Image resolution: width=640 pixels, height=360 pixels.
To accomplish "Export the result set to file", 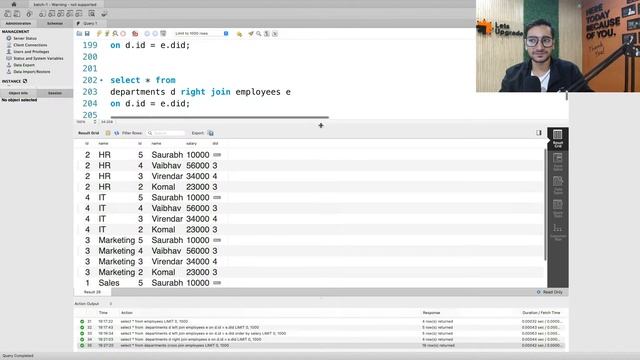I will pyautogui.click(x=211, y=133).
